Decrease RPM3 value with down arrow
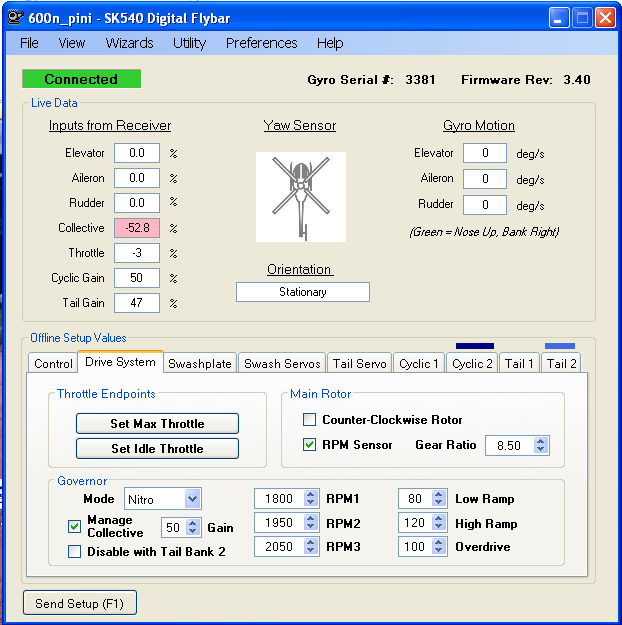 pos(311,550)
